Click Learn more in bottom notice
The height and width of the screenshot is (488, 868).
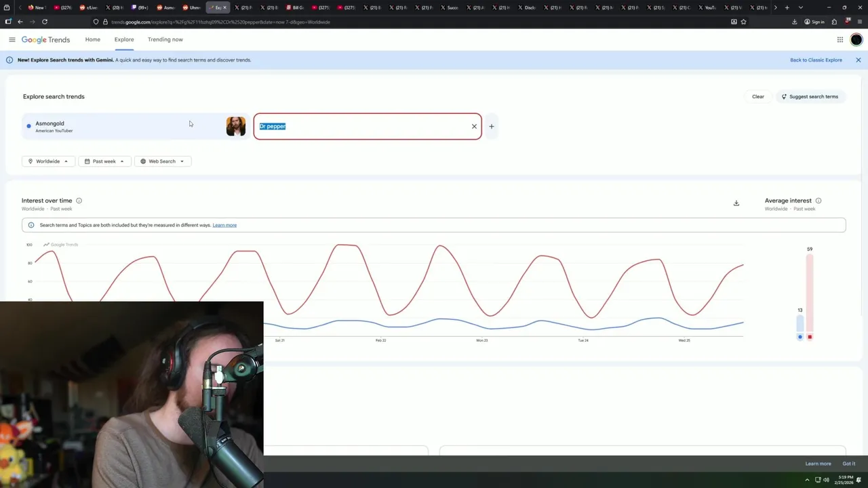[x=818, y=464]
